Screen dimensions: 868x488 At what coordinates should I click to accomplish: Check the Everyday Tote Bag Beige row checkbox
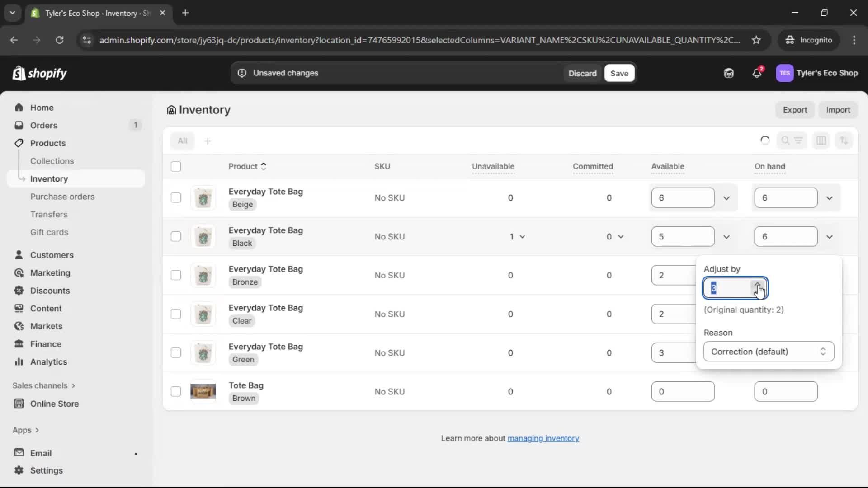pyautogui.click(x=176, y=197)
